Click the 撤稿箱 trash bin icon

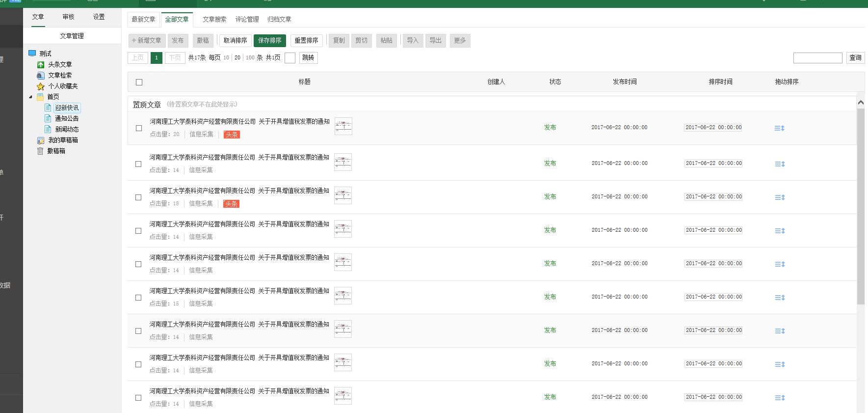[x=41, y=151]
